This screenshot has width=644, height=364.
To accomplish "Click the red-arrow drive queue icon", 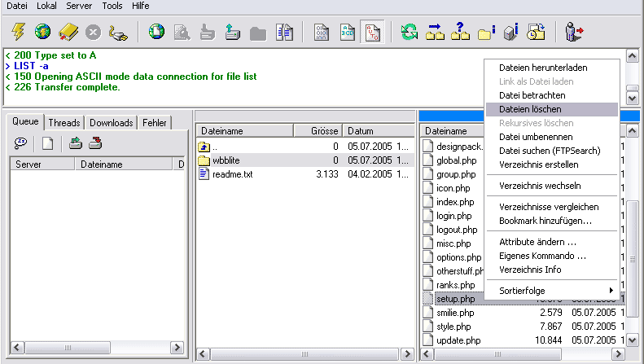I will click(x=95, y=143).
